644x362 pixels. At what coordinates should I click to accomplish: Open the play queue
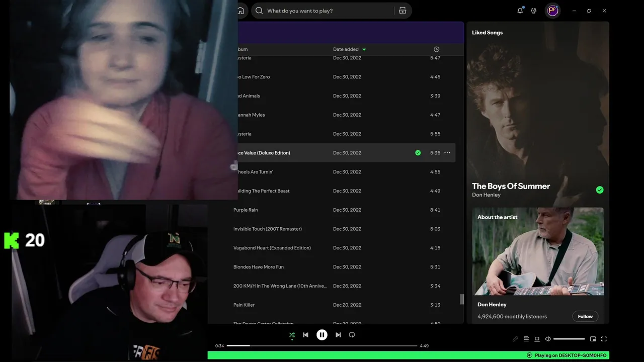526,339
